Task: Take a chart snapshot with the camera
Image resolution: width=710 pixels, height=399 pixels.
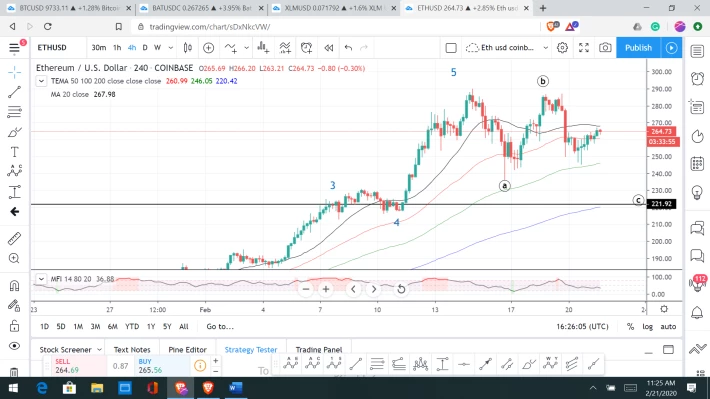Action: 605,48
